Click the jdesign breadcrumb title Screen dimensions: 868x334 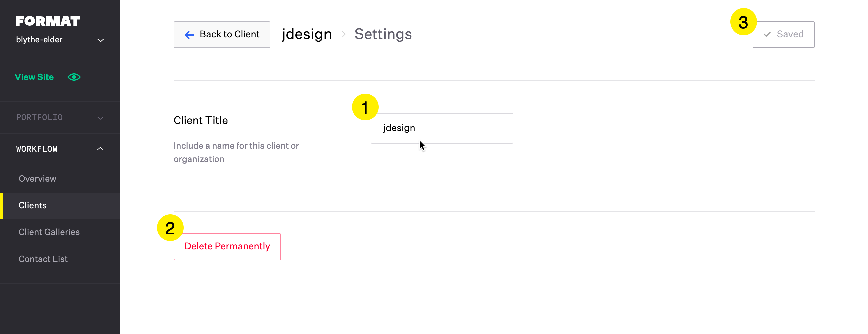click(x=307, y=34)
